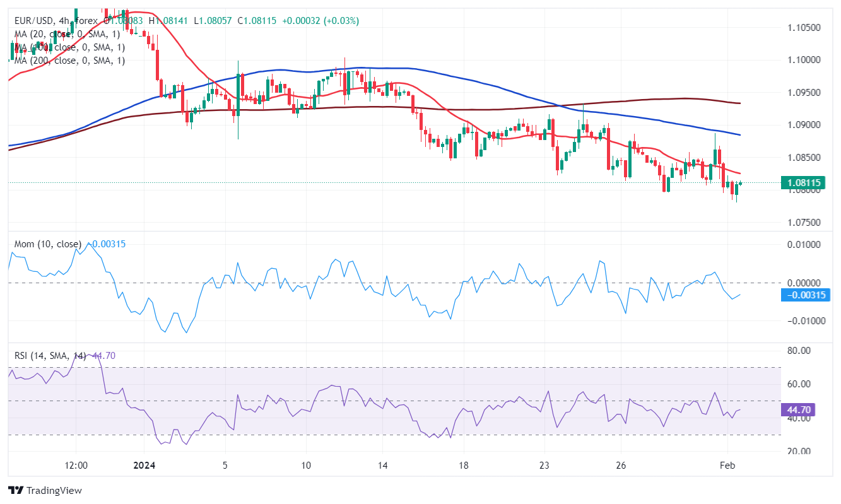Click the +0.00032 (+0.03%) change value
The height and width of the screenshot is (504, 841).
pyautogui.click(x=321, y=21)
